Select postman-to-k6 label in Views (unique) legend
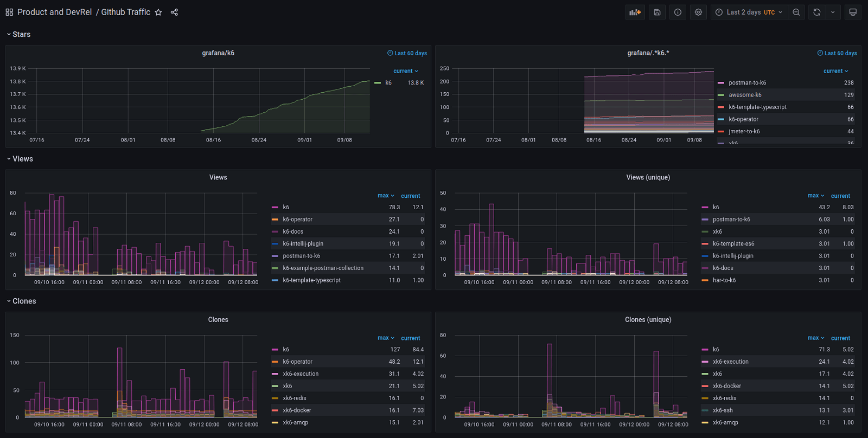 click(731, 220)
